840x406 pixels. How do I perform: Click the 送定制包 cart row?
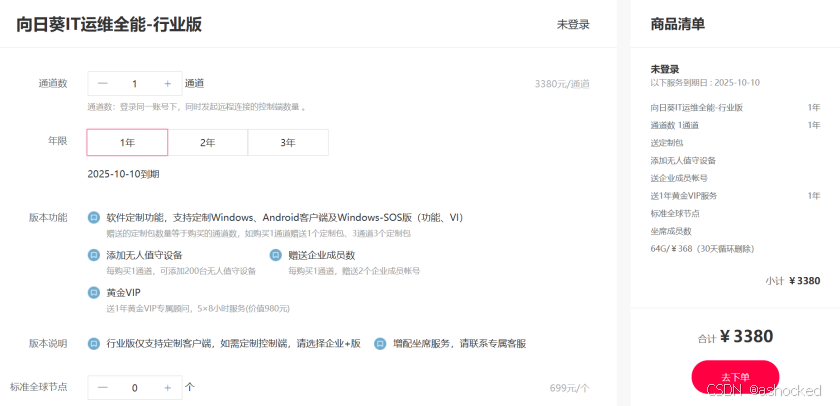pos(735,143)
